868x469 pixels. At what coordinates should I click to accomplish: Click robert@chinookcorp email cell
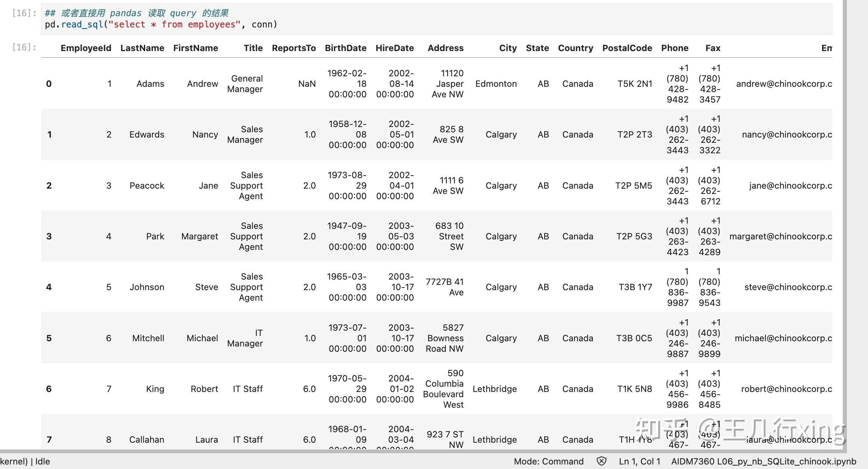coord(786,389)
